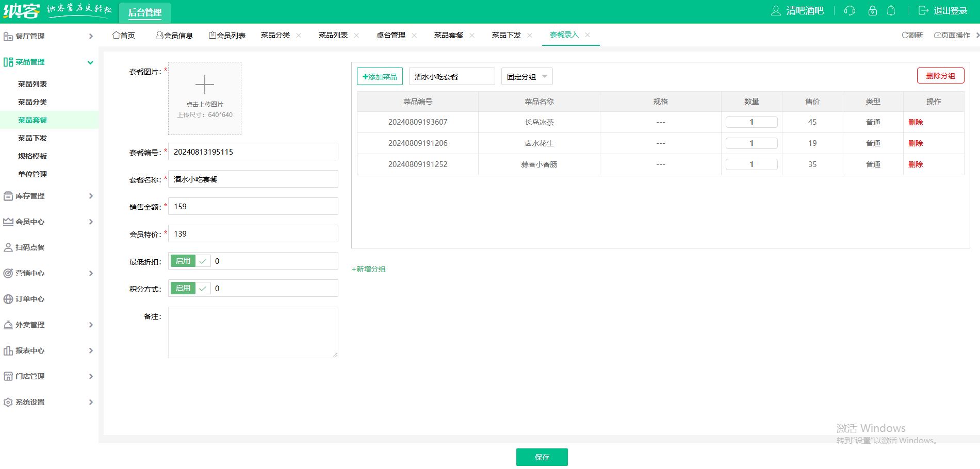The height and width of the screenshot is (469, 980).
Task: Select the 扫码点餐 sidebar icon
Action: [8, 247]
